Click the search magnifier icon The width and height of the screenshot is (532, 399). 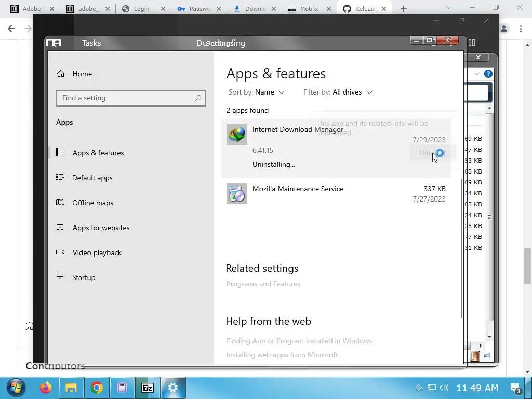(x=198, y=98)
